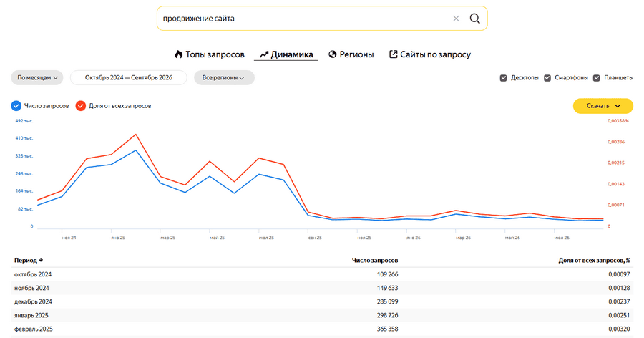Toggle red Доля от всех запросов checkbox
644x338 pixels.
[80, 106]
